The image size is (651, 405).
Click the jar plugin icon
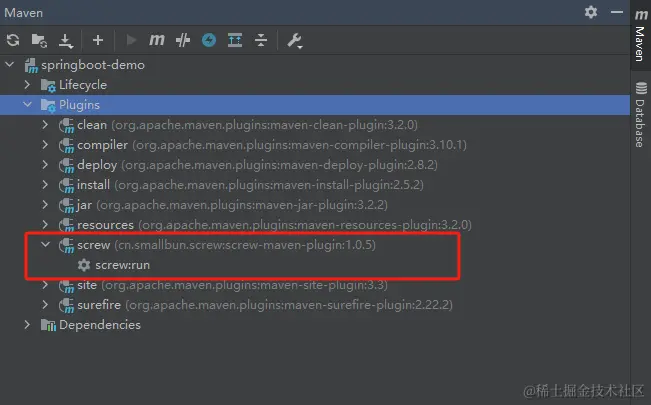pos(66,205)
